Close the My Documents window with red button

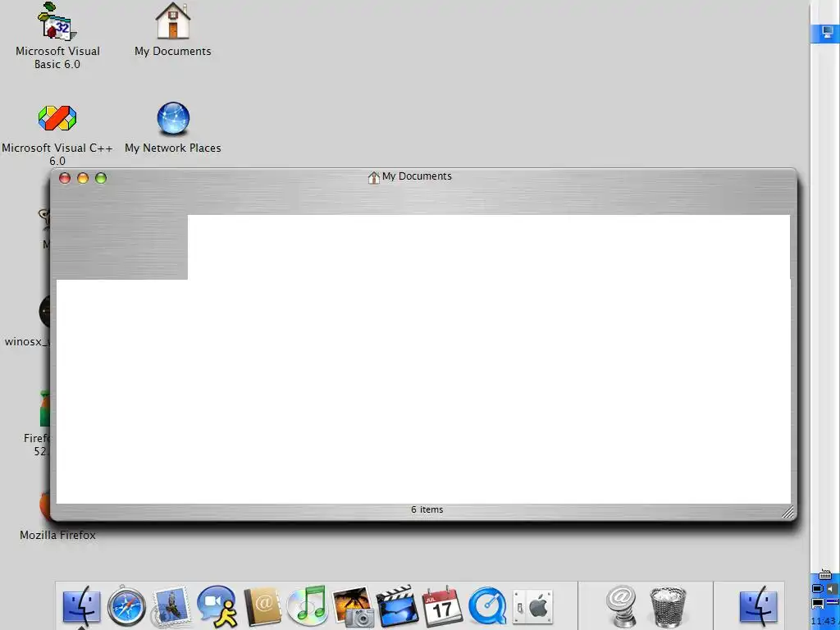(65, 178)
